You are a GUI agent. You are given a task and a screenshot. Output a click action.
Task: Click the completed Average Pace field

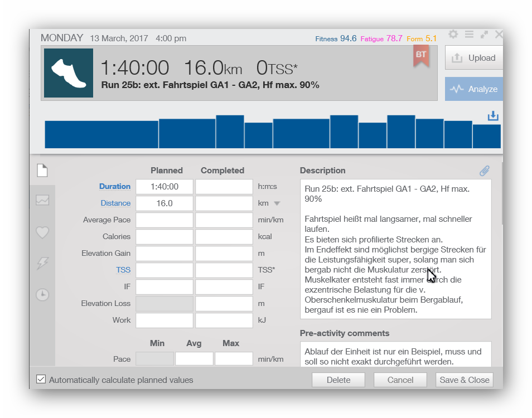[224, 220]
